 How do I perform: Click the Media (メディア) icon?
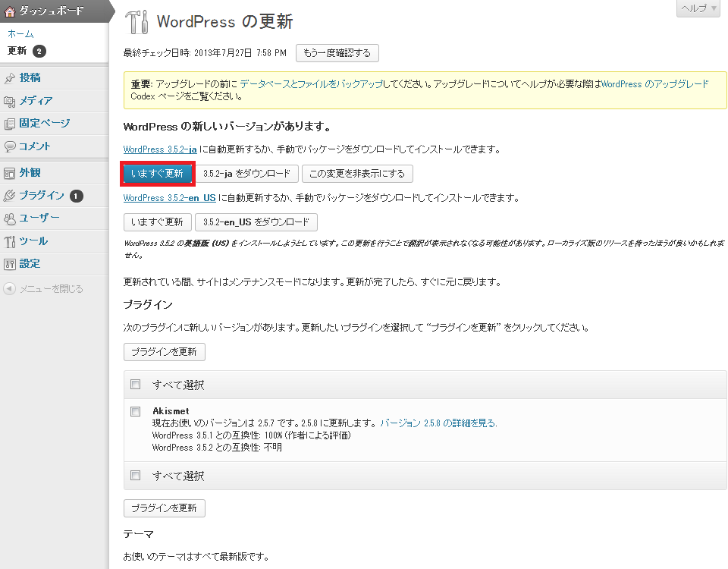[x=10, y=101]
